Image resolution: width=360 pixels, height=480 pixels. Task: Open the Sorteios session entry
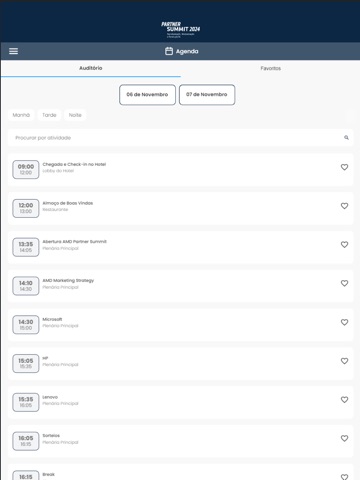pyautogui.click(x=180, y=441)
